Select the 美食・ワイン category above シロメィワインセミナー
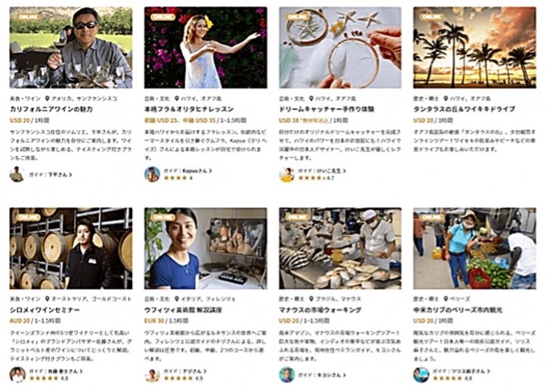 click(26, 300)
